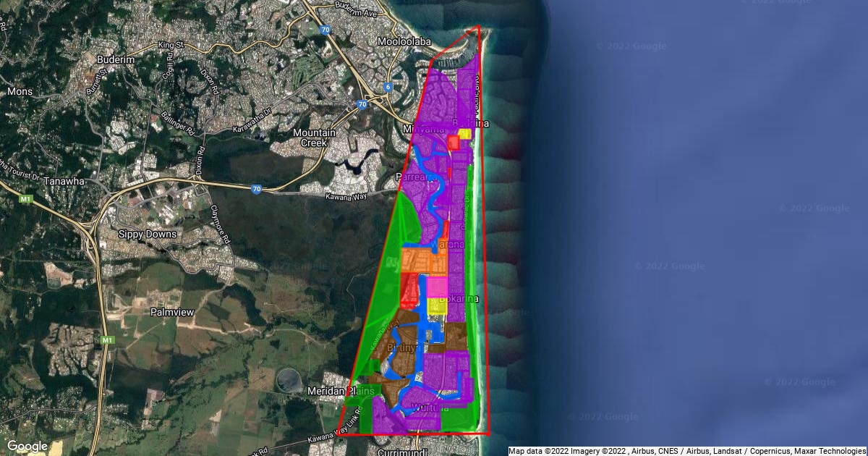Click the Mountain Creek place label

tap(314, 138)
